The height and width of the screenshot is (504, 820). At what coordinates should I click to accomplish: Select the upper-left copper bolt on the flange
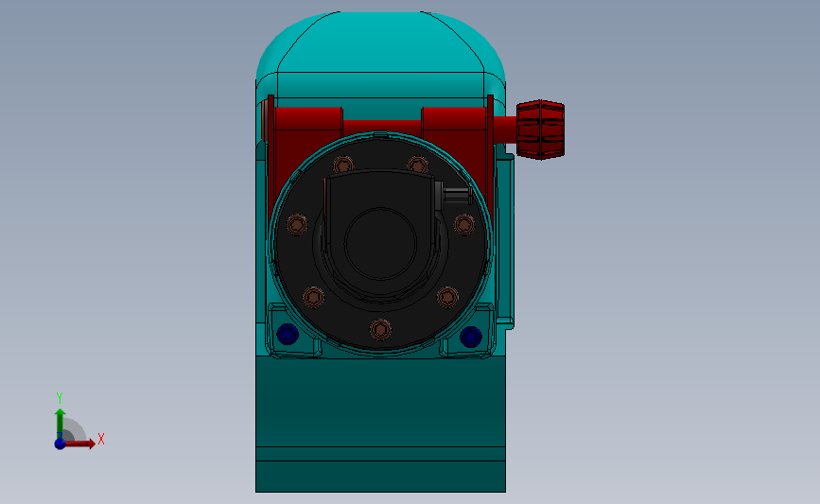point(343,165)
